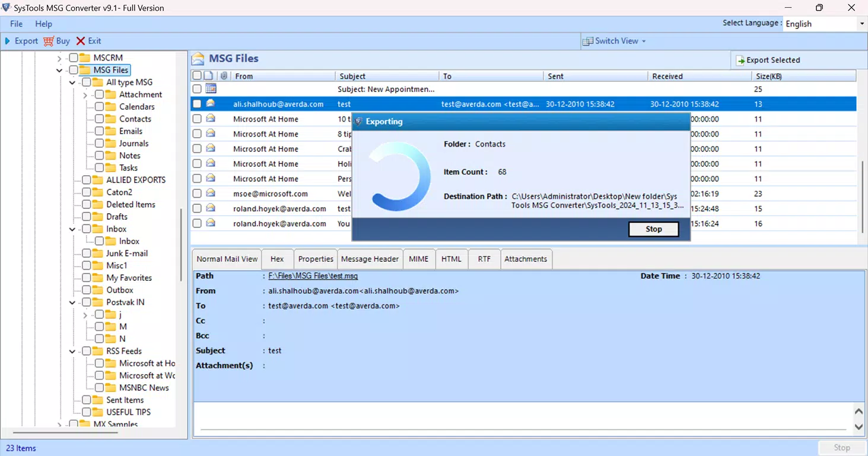868x456 pixels.
Task: Click the SysTools app icon in title bar
Action: [7, 8]
